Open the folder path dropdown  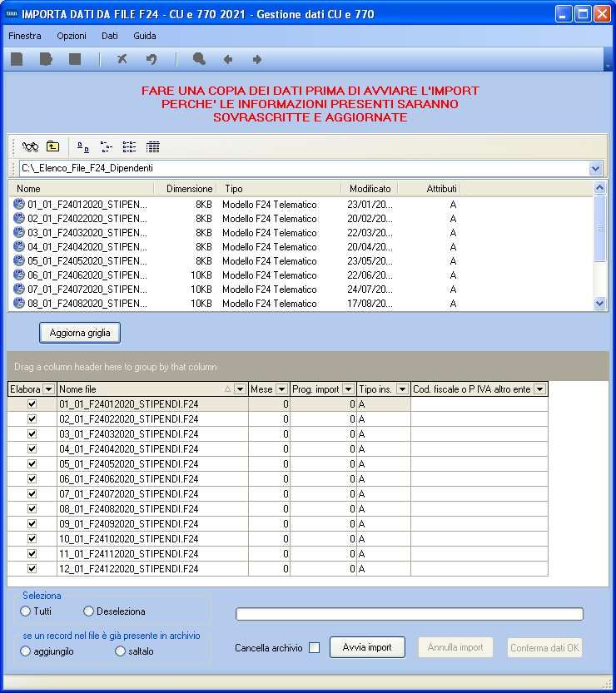595,168
